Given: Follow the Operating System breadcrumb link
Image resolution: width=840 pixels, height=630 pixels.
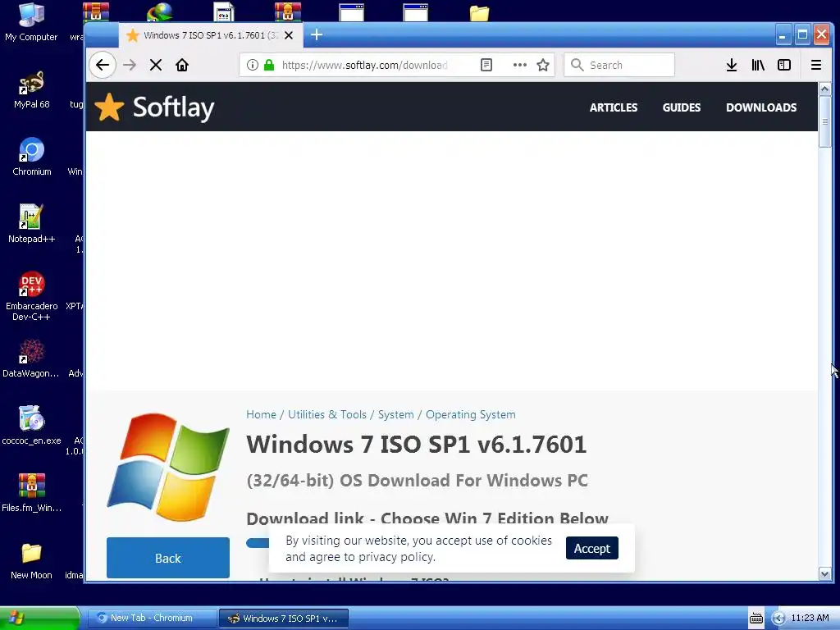Looking at the screenshot, I should (470, 414).
